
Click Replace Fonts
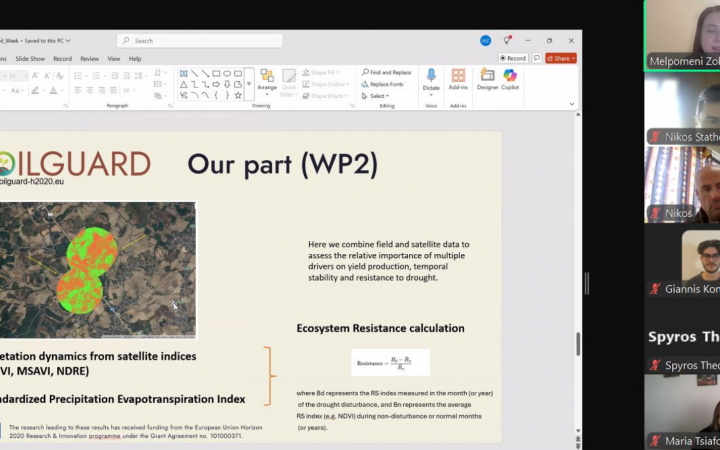pos(382,84)
